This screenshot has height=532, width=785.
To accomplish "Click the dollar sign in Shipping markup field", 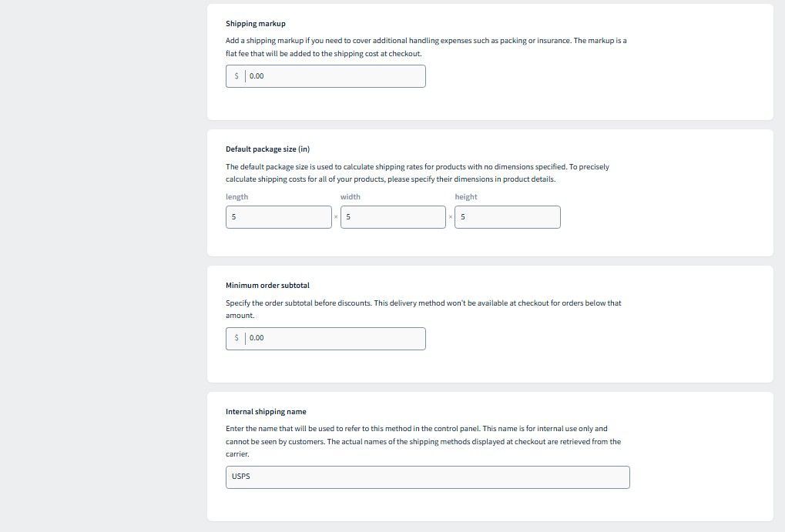I will (237, 76).
